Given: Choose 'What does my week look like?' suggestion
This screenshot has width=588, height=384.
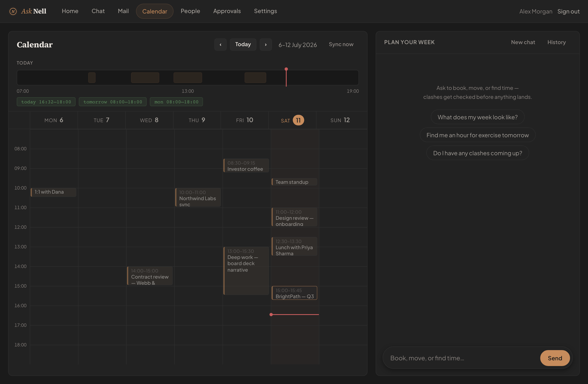Looking at the screenshot, I should [477, 117].
